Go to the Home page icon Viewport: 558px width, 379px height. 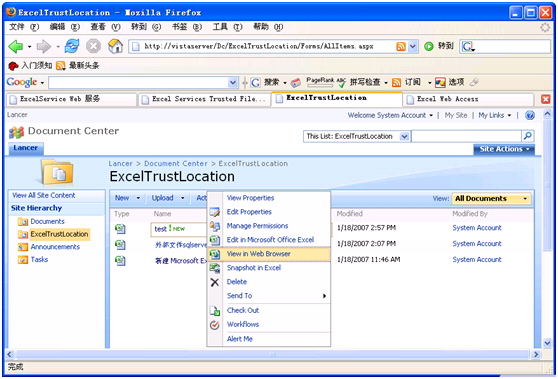coord(115,46)
